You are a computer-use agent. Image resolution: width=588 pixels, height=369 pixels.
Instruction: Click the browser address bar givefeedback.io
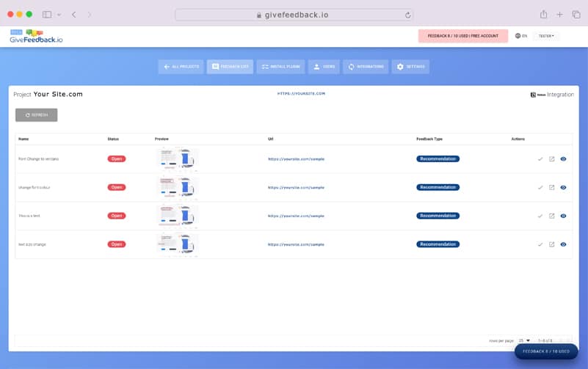point(294,15)
